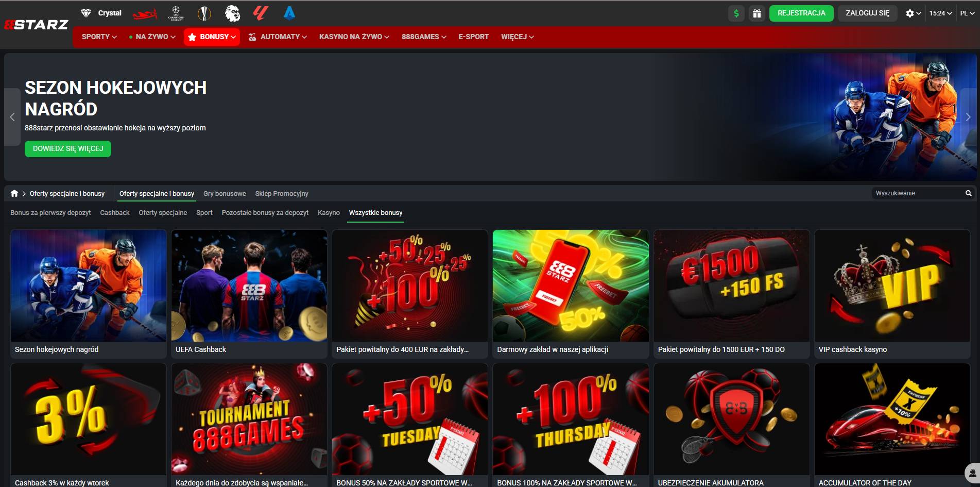
Task: Click the ZALOGUJ SIĘ button
Action: pyautogui.click(x=867, y=13)
